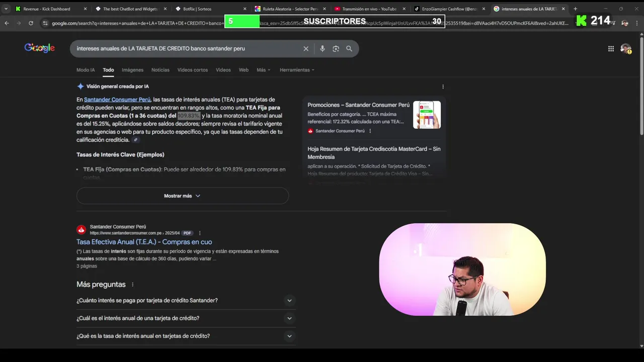Switch to the Revenue - Kick Dashboard tab
The height and width of the screenshot is (362, 644).
(46, 9)
